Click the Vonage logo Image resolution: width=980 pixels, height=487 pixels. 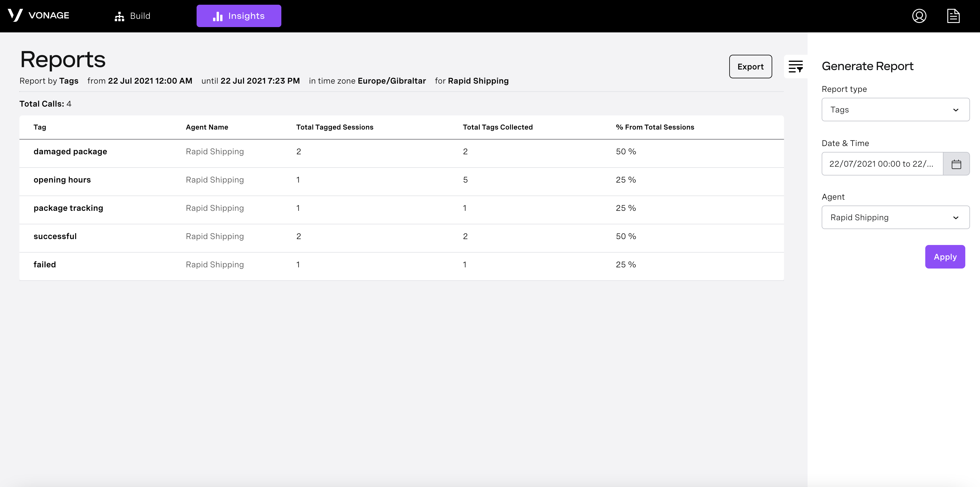point(39,16)
